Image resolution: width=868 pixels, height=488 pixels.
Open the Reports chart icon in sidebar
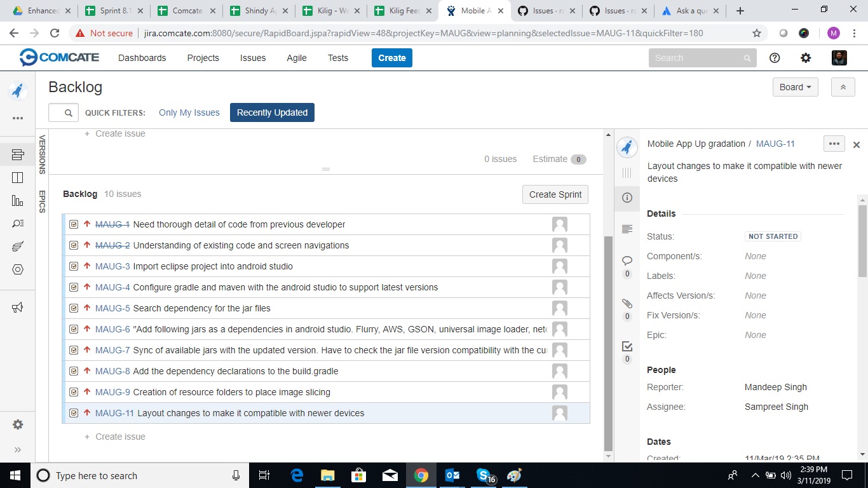(18, 201)
